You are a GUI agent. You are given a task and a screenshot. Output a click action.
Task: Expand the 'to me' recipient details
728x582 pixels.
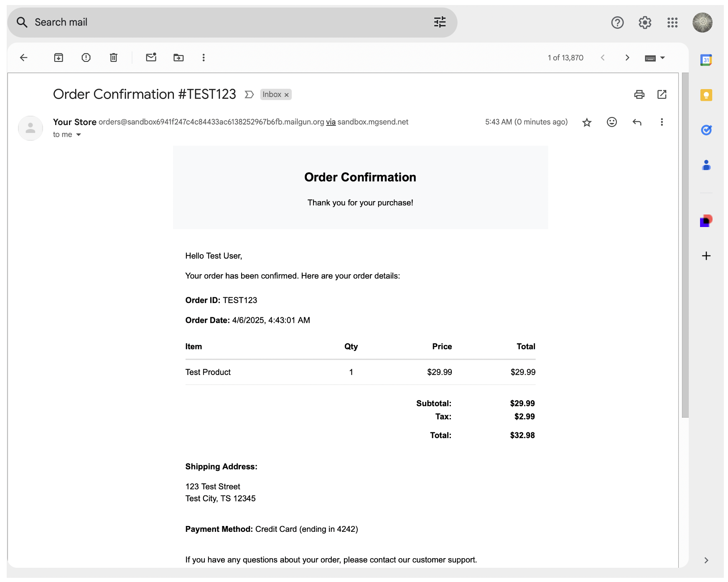[79, 135]
